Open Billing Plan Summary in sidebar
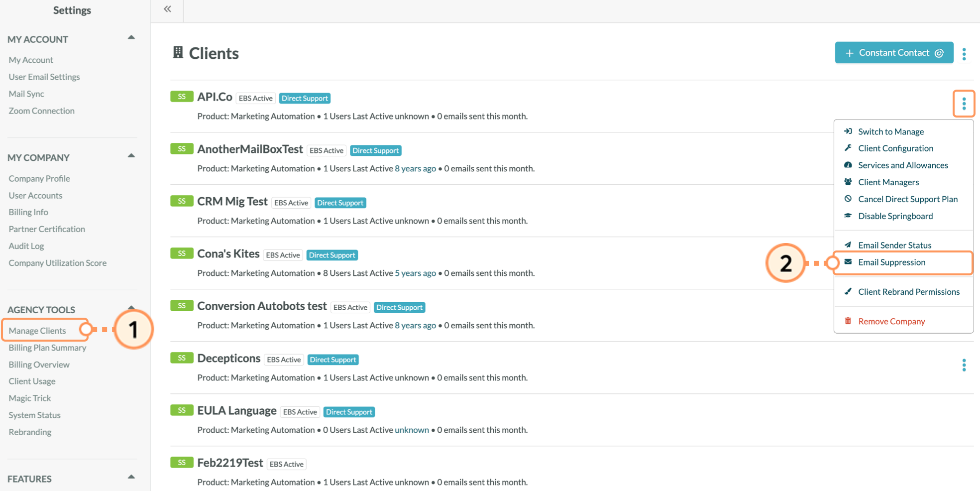 47,348
